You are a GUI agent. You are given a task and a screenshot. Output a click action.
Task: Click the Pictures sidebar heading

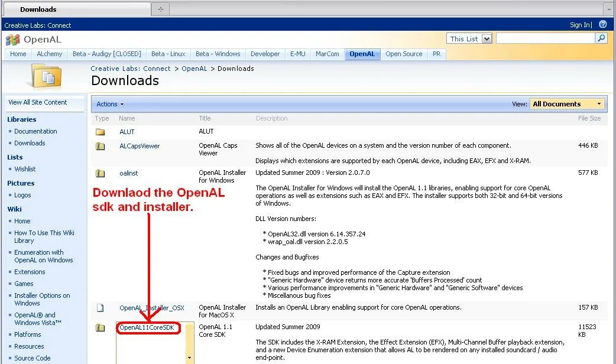point(21,183)
